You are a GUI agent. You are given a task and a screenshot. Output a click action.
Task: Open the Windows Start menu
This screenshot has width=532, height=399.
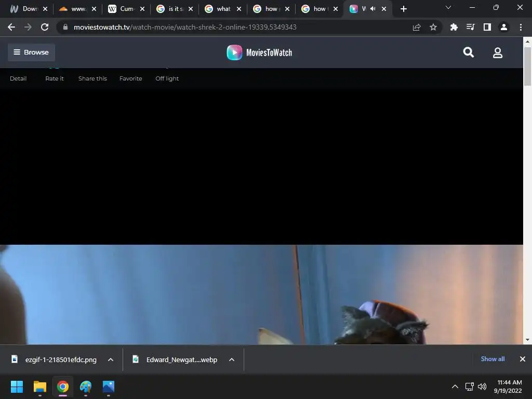click(x=17, y=387)
